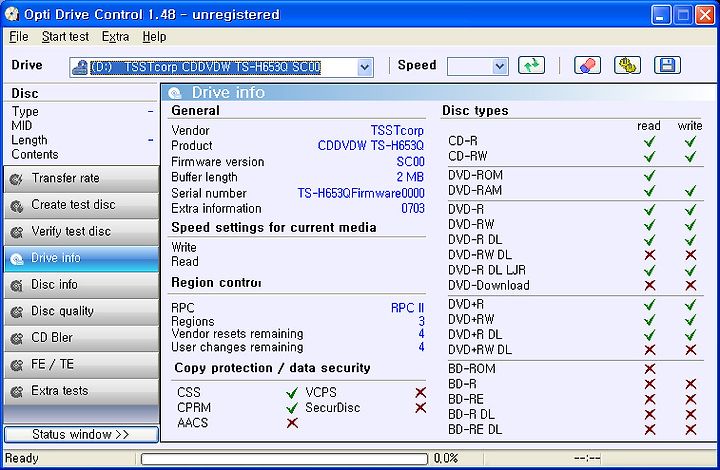Click the drive icon inside the Drive combo box
The image size is (720, 470).
(x=80, y=67)
